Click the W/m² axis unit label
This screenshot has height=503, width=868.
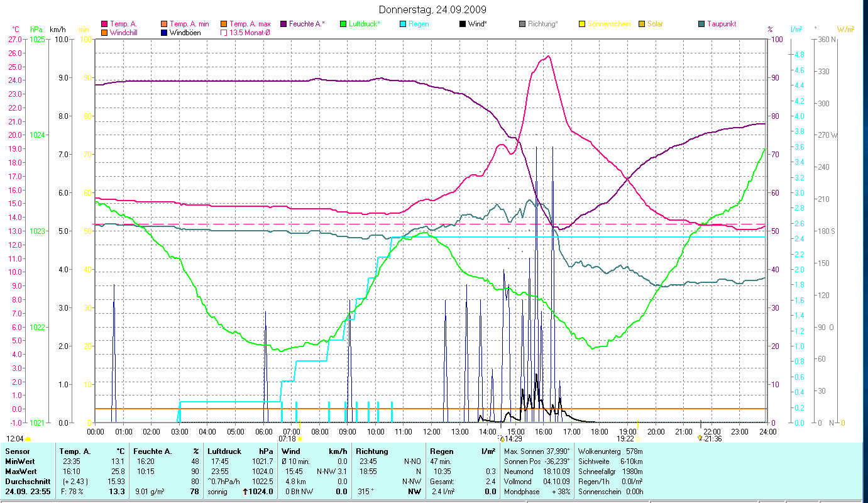click(x=845, y=30)
